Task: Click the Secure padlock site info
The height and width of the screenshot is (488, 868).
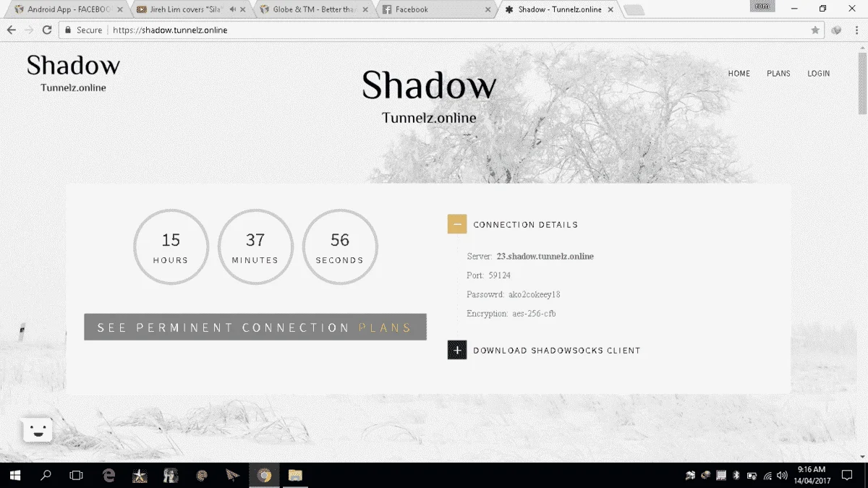Action: 83,30
